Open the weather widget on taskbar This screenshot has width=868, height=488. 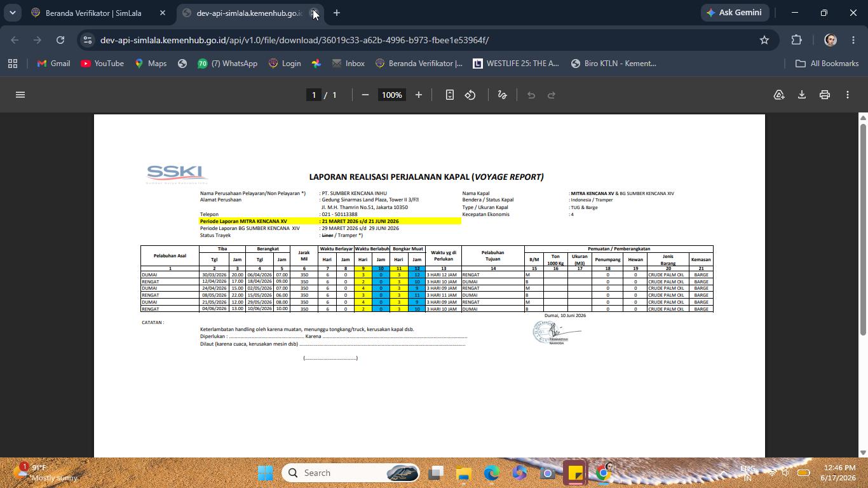[x=46, y=473]
